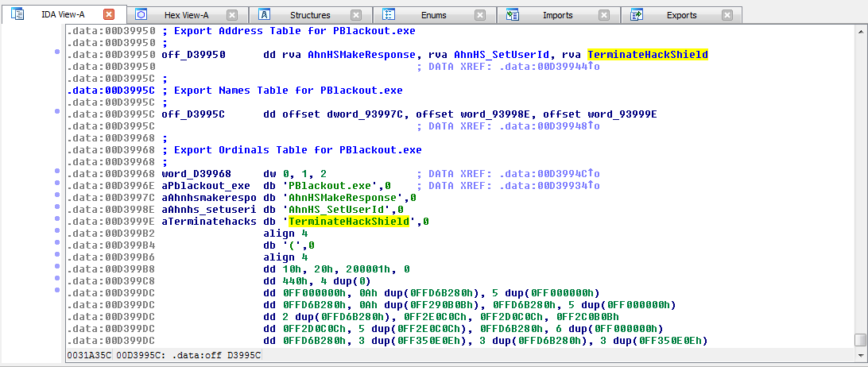Viewport: 868px width, 367px height.
Task: Open the Exports tab
Action: tap(681, 15)
